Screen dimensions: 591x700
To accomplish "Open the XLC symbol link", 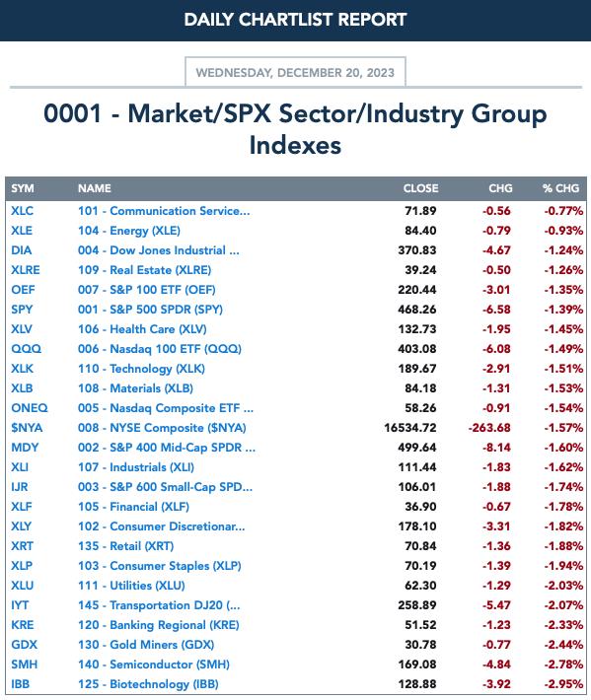I will pyautogui.click(x=23, y=211).
